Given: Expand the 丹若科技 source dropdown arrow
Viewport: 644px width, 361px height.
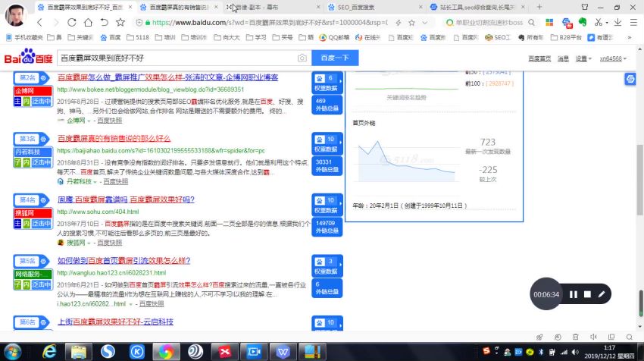Looking at the screenshot, I should point(95,182).
